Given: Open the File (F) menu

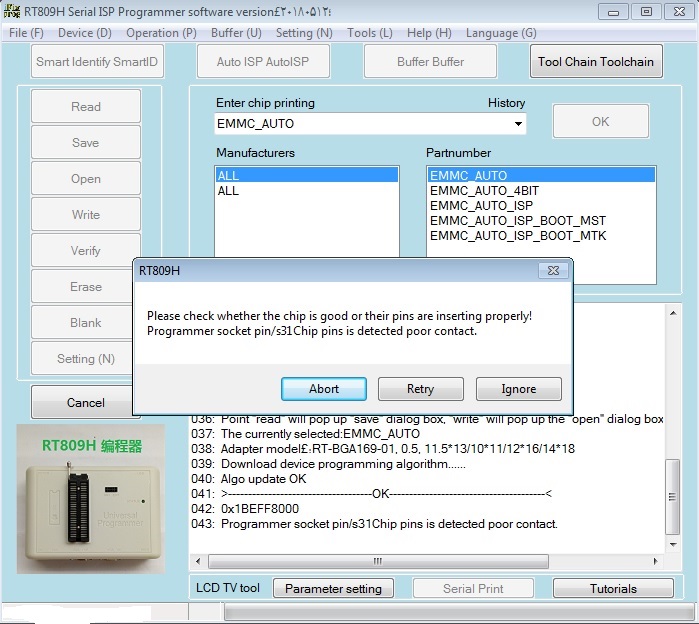Looking at the screenshot, I should point(26,33).
